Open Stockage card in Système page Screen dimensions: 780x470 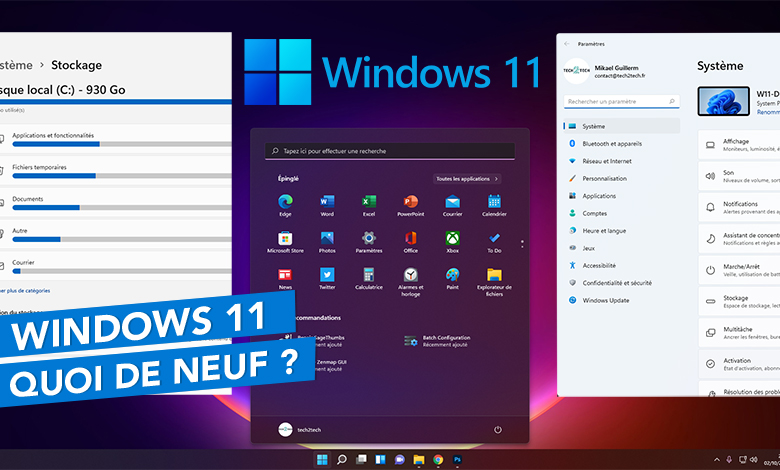click(x=739, y=301)
